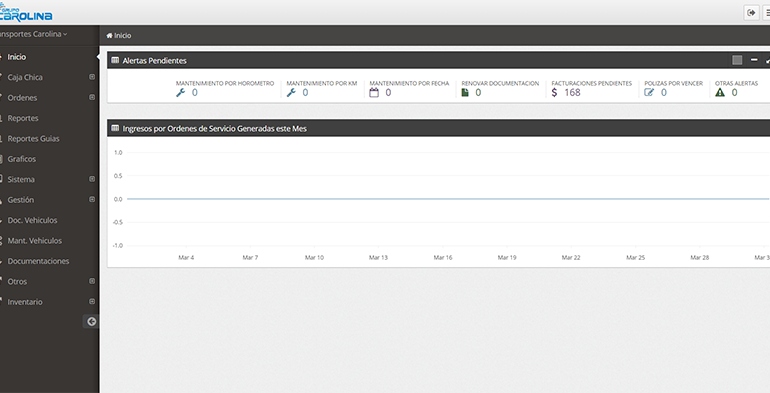770x393 pixels.
Task: Select Inicio in the sidebar
Action: coord(17,57)
